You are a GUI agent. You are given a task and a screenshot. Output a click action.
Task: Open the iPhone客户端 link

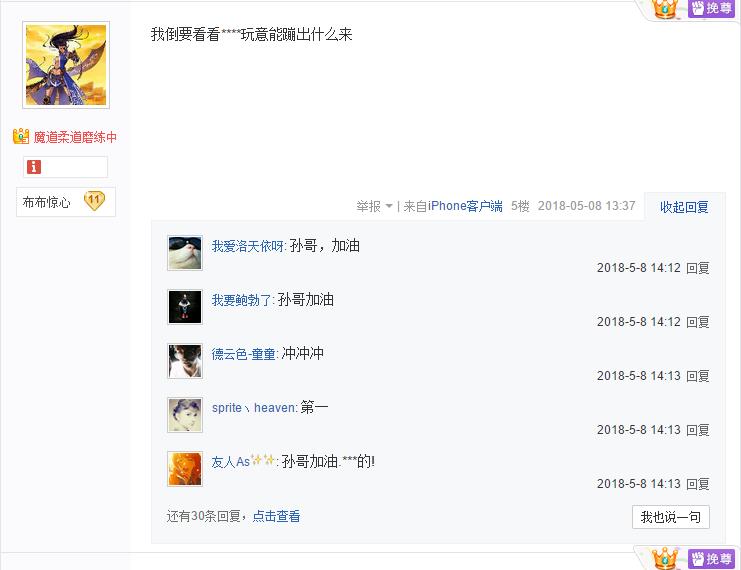(465, 206)
